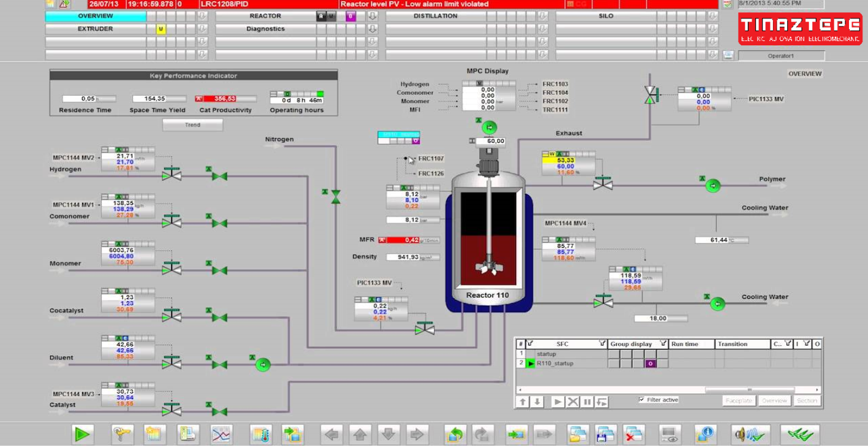Select the startup row in SFC list
The image size is (868, 447).
click(668, 354)
